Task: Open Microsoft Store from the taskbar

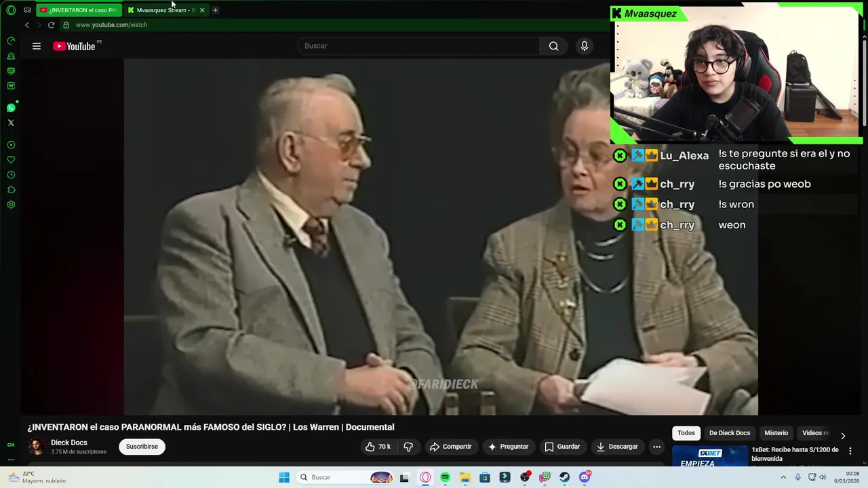Action: 485,477
